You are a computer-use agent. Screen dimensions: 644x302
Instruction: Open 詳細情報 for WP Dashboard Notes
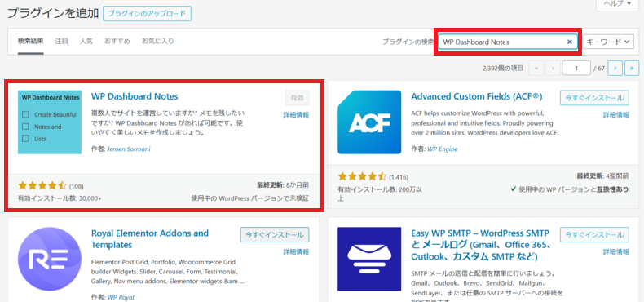coord(296,115)
